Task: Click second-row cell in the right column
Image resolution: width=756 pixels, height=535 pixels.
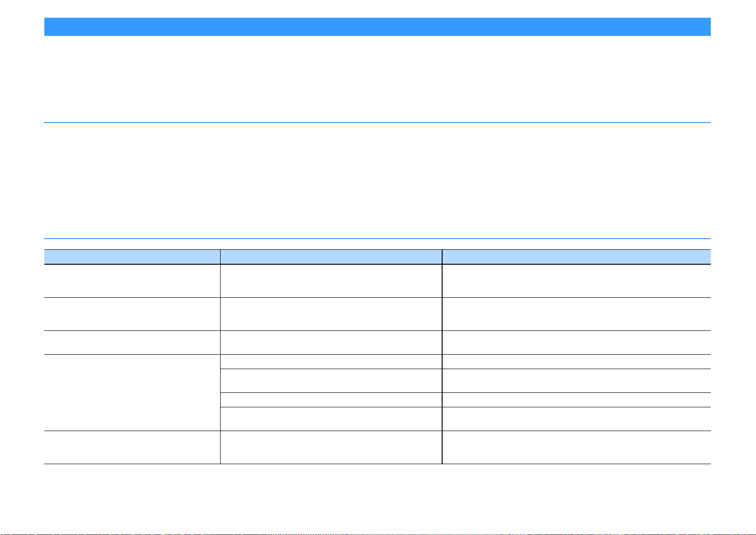Action: tap(576, 314)
